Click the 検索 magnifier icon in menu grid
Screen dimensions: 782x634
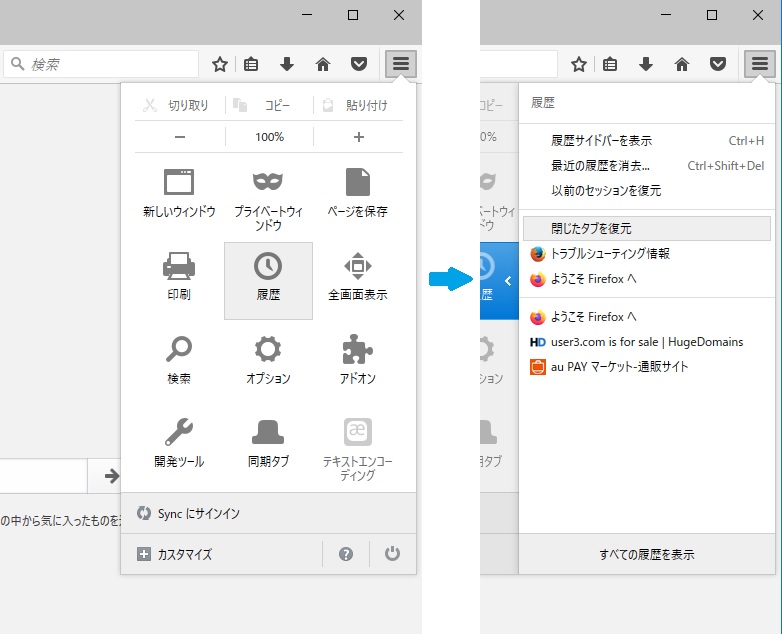[179, 350]
